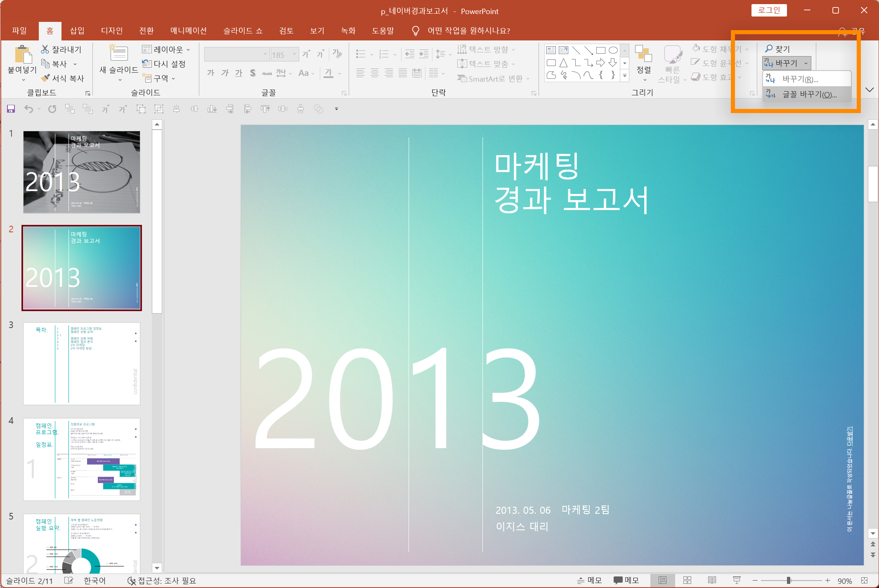The width and height of the screenshot is (879, 588).
Task: Expand the shapes gallery More arrow
Action: 625,76
